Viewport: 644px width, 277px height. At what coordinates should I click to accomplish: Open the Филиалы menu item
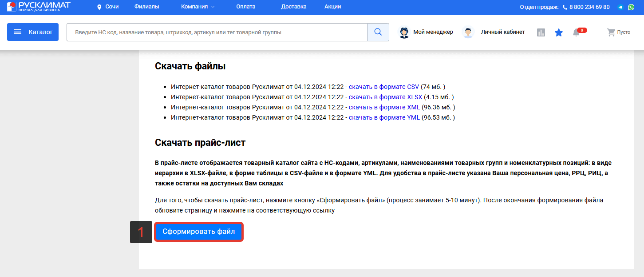146,7
